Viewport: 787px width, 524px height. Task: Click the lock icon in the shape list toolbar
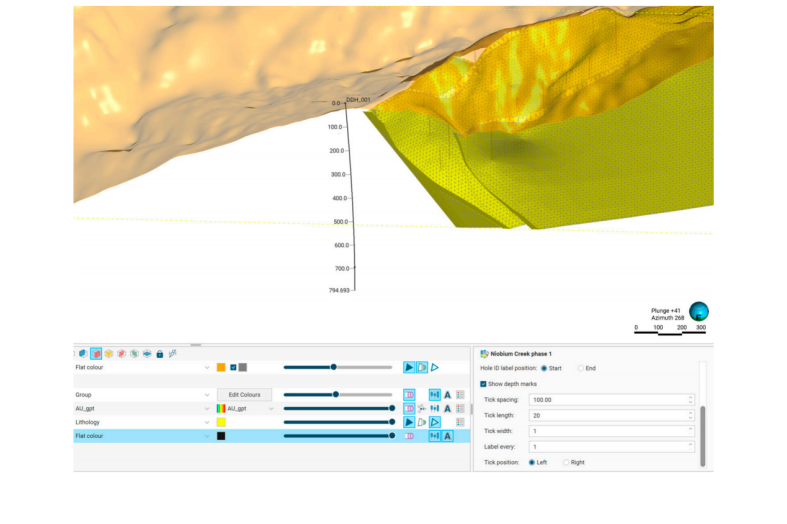click(160, 354)
